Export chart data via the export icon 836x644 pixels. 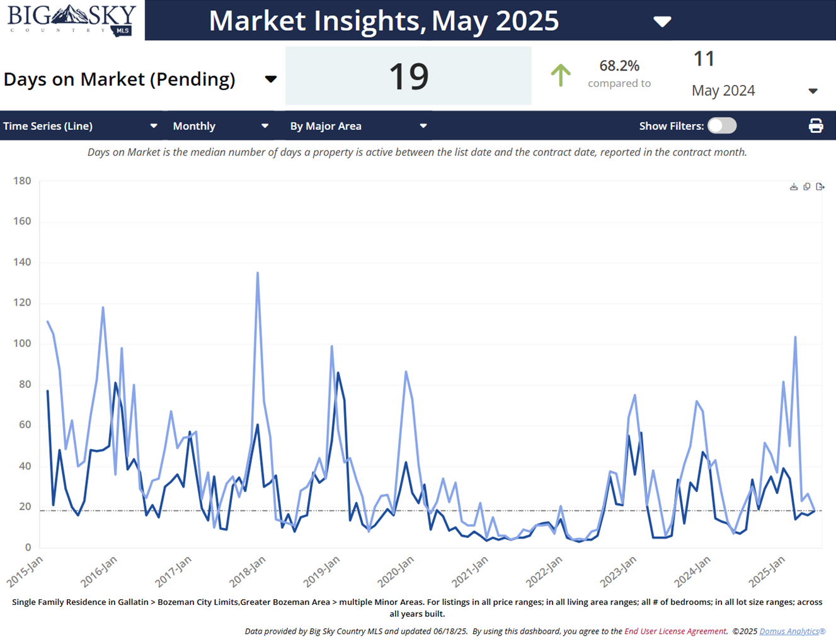[820, 187]
